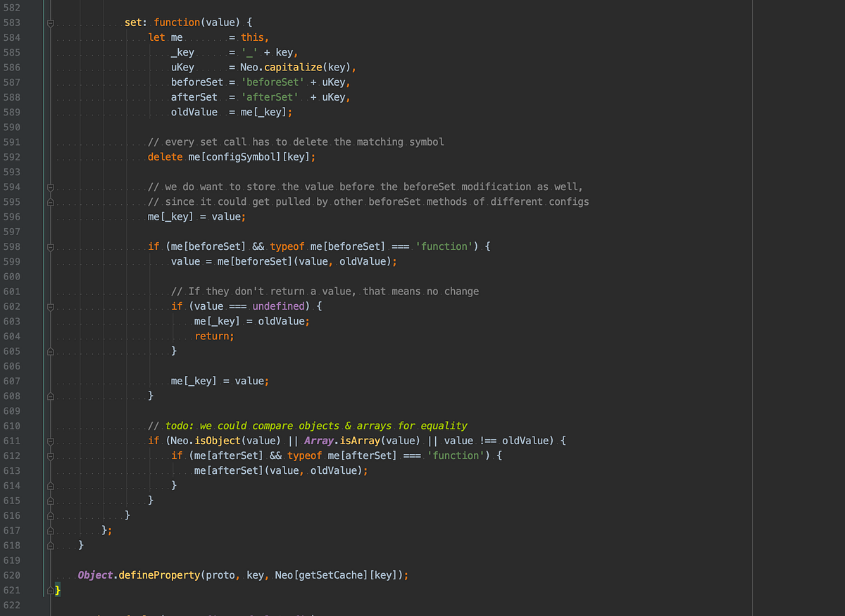
Task: Collapse the beforeSet if block fold icon
Action: [49, 246]
